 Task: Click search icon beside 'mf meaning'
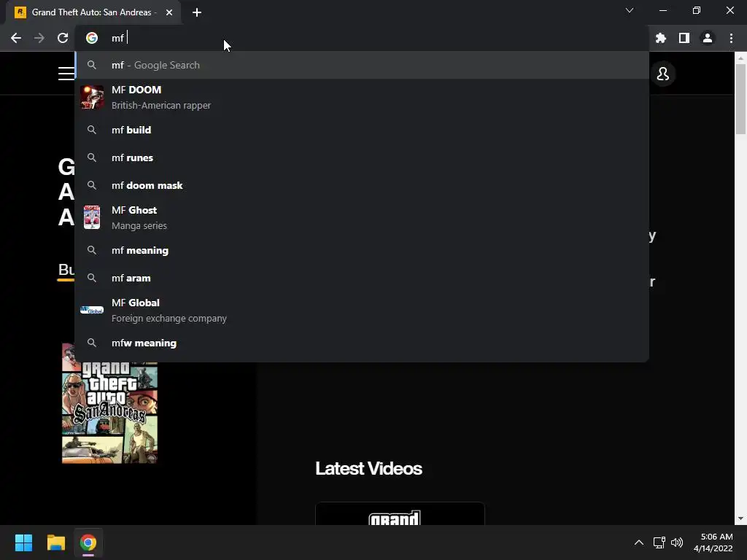point(92,251)
